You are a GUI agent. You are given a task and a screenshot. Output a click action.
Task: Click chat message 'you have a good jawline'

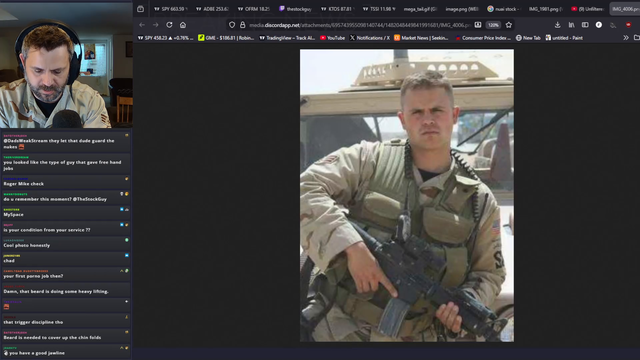click(x=37, y=353)
